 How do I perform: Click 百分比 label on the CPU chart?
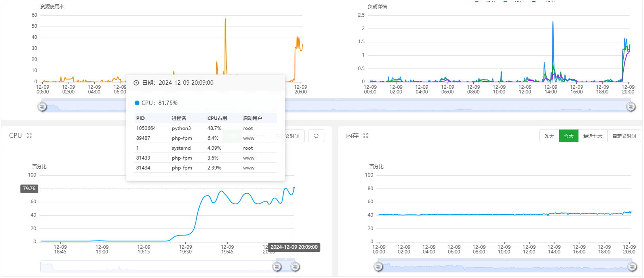coord(39,167)
